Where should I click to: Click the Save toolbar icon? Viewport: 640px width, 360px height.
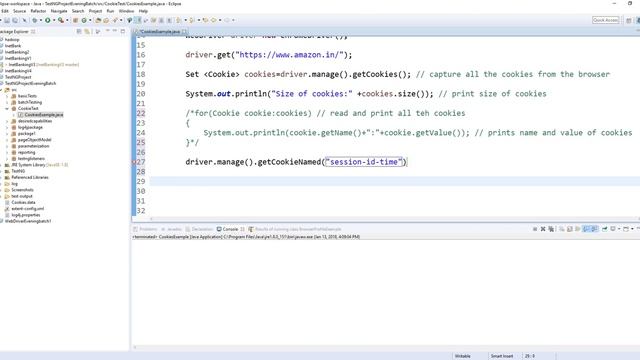pyautogui.click(x=7, y=20)
